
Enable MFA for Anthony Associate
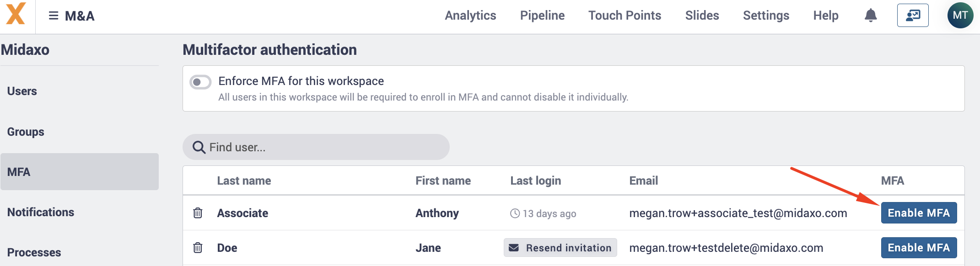(919, 213)
